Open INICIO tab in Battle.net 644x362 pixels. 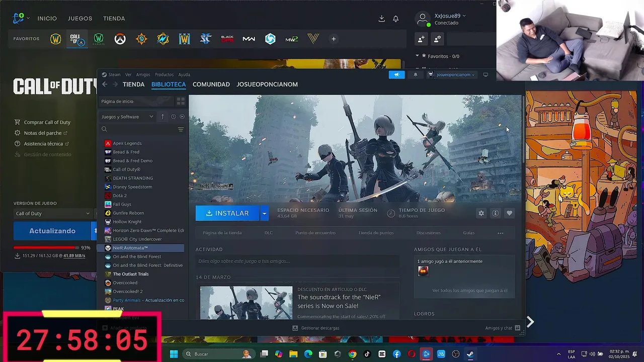pos(47,19)
